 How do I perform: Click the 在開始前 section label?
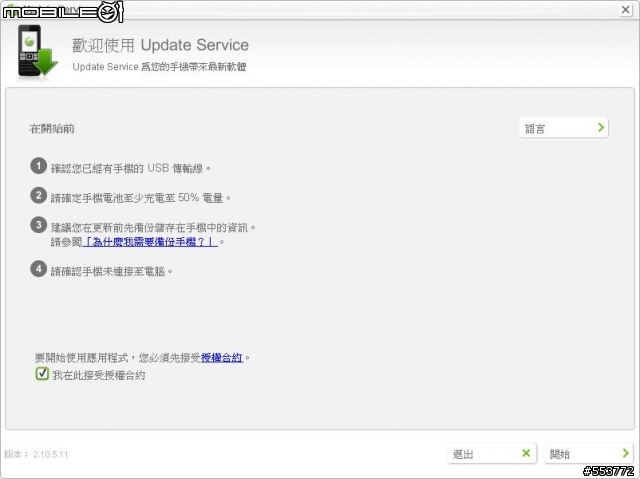tap(52, 129)
